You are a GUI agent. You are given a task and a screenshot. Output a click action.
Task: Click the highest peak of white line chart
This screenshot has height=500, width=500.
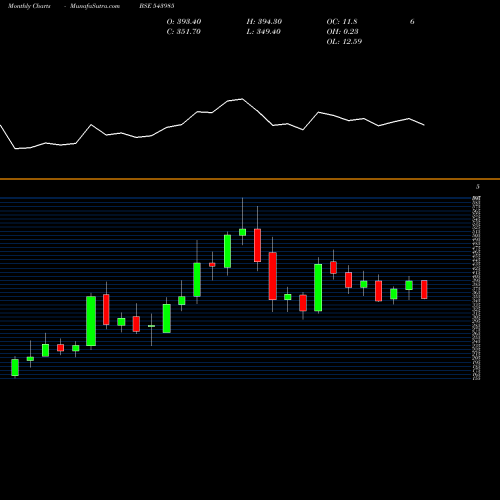242,99
